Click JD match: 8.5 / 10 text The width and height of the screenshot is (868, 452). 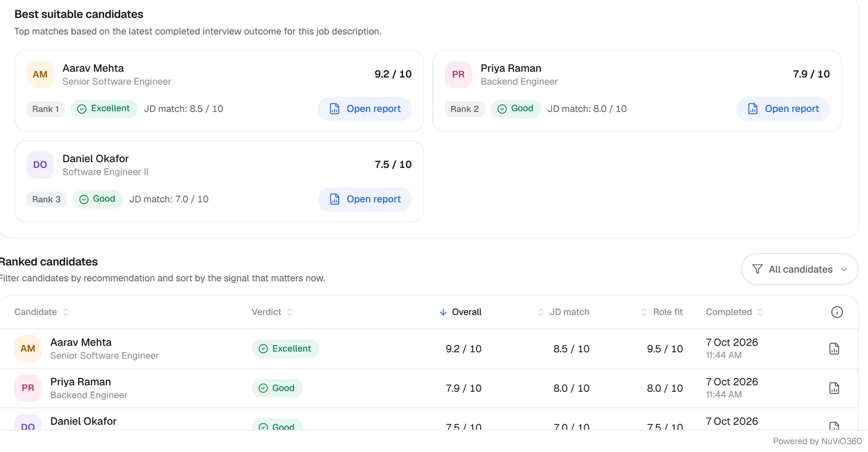(x=183, y=109)
